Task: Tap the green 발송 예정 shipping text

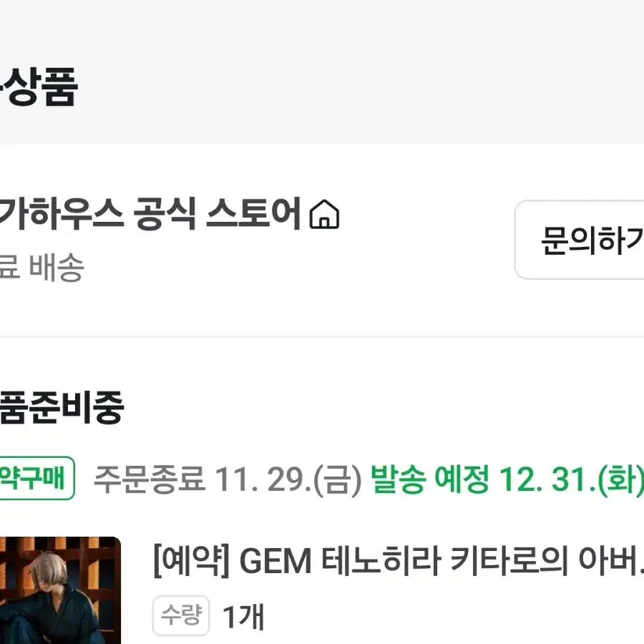Action: coord(430,479)
